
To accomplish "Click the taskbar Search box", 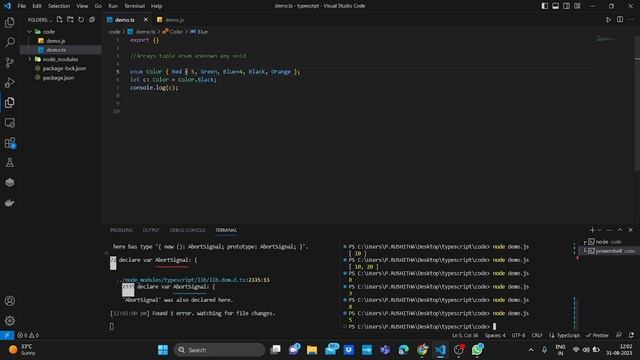I will coord(219,350).
